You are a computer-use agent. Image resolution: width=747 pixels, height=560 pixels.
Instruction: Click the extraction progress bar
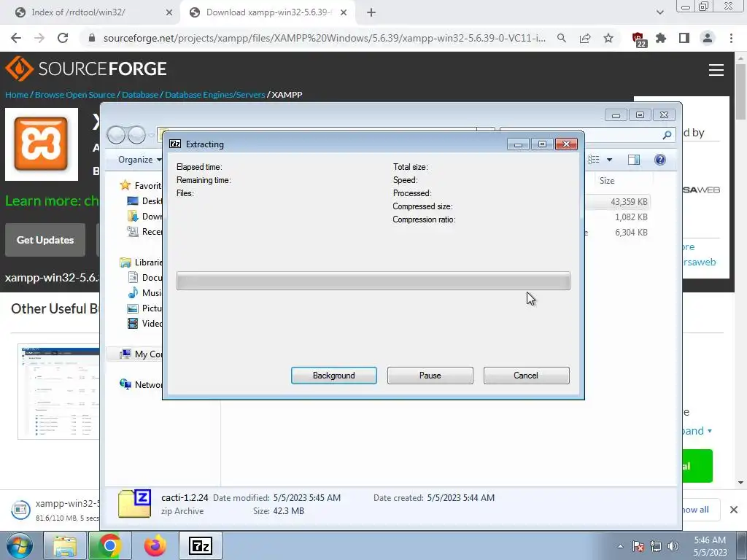tap(373, 281)
